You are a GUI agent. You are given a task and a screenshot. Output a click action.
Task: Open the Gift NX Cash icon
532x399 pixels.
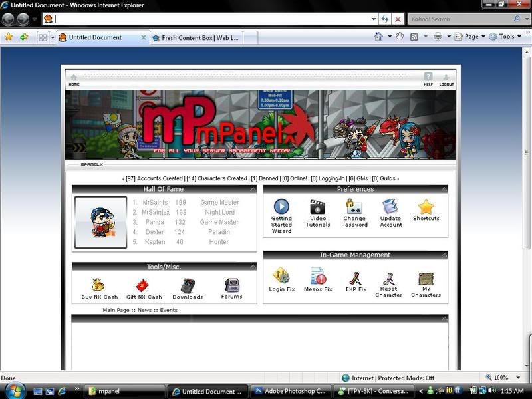click(x=142, y=285)
